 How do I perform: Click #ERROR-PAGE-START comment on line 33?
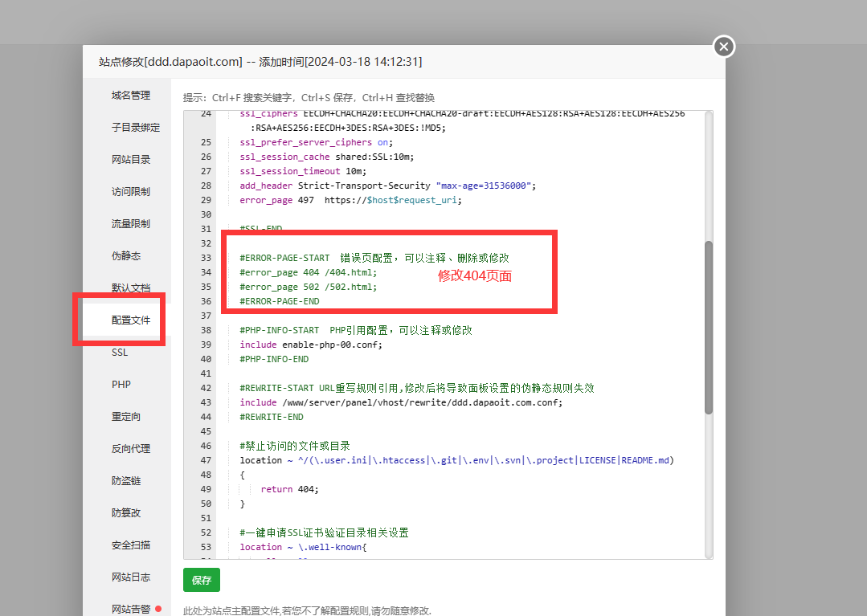tap(374, 258)
